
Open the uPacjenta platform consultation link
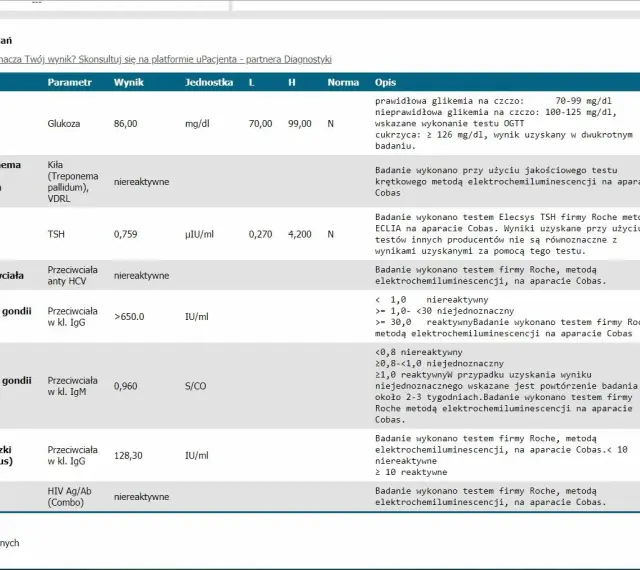tap(166, 59)
